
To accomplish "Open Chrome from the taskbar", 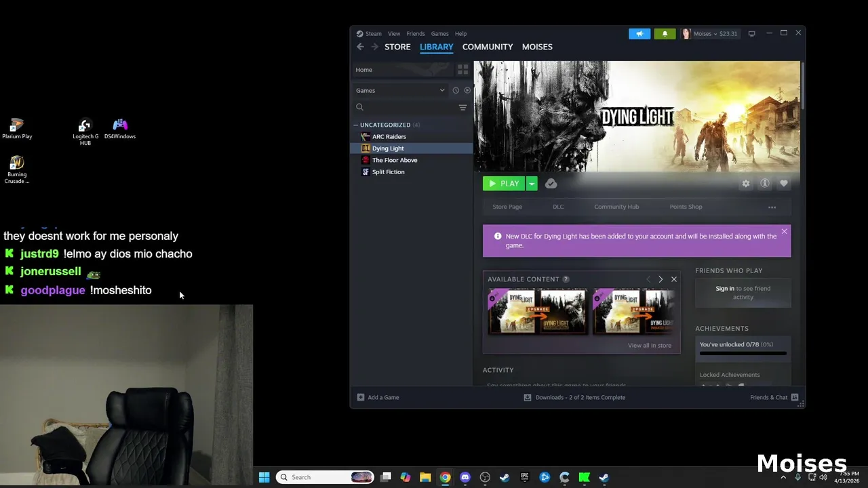I will click(445, 477).
